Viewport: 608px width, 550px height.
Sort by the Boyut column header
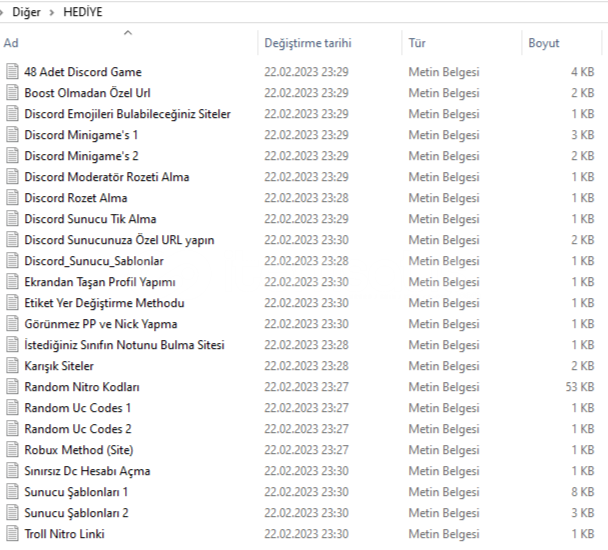(544, 43)
